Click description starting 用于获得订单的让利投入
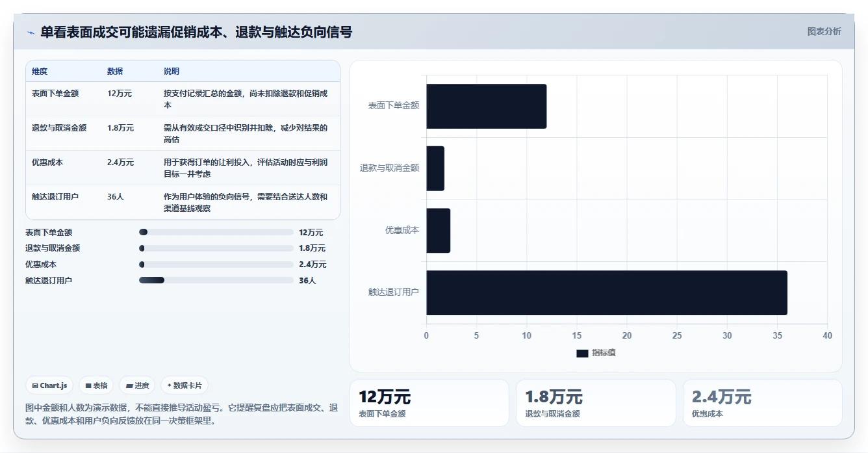Screen dimensions: 868x453 pyautogui.click(x=246, y=168)
